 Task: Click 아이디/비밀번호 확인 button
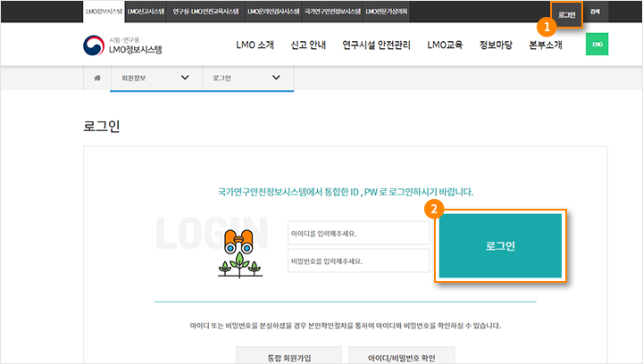pos(402,355)
